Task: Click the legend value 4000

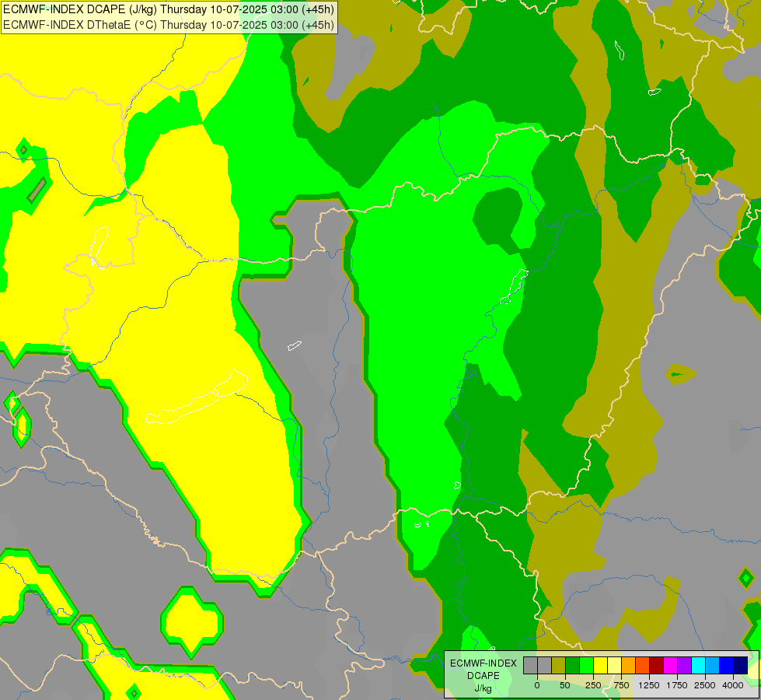Action: pos(733,685)
